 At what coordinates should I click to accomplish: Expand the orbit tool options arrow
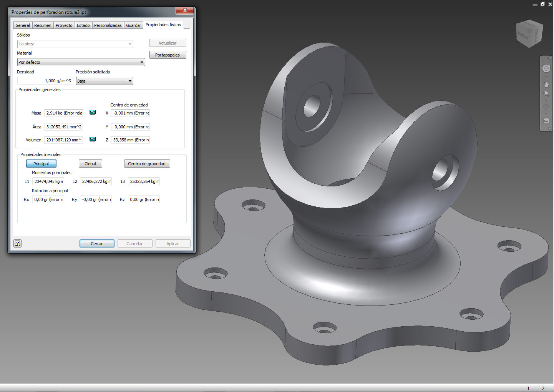(x=546, y=113)
